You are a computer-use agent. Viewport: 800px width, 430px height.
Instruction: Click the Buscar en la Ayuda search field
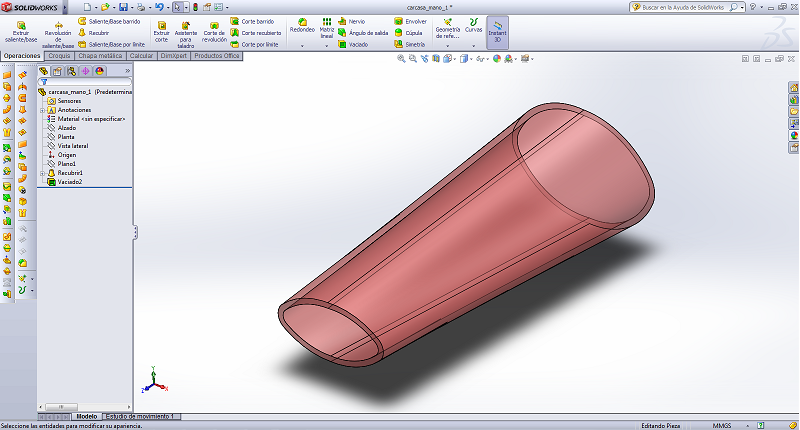coord(683,7)
